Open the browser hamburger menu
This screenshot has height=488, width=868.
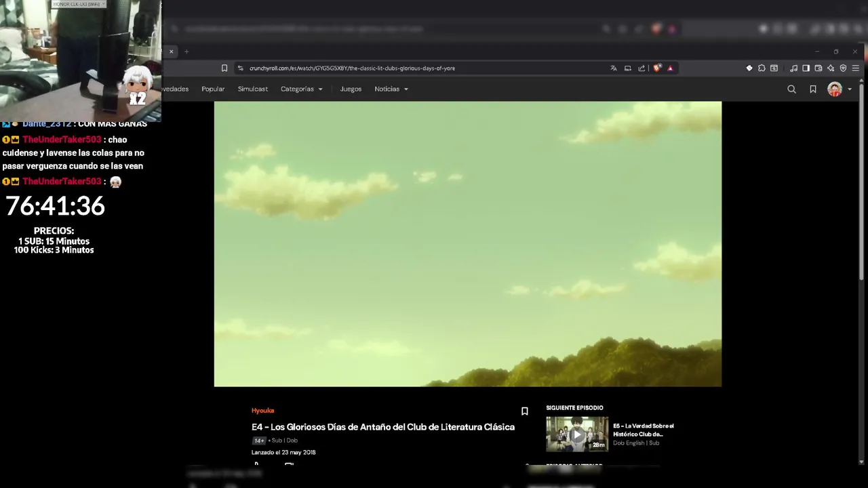(856, 68)
